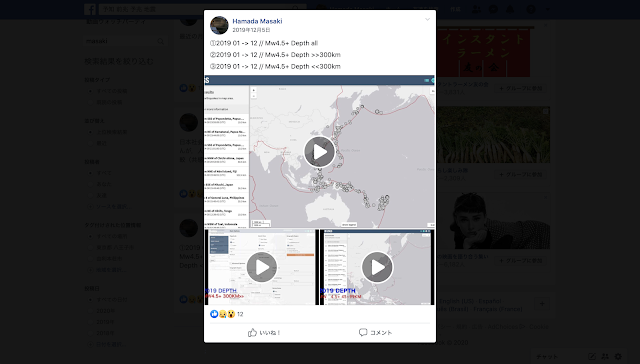Select the 友達 author filter
This screenshot has height=364, width=640.
[x=101, y=195]
